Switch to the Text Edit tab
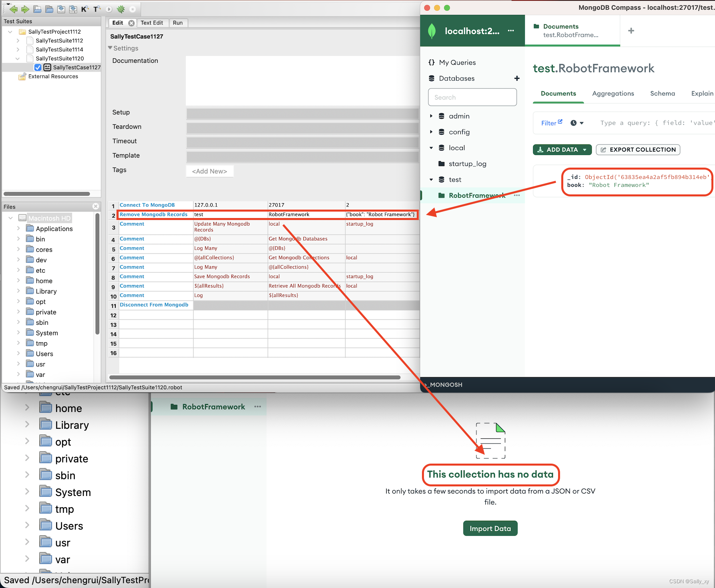 pos(152,23)
